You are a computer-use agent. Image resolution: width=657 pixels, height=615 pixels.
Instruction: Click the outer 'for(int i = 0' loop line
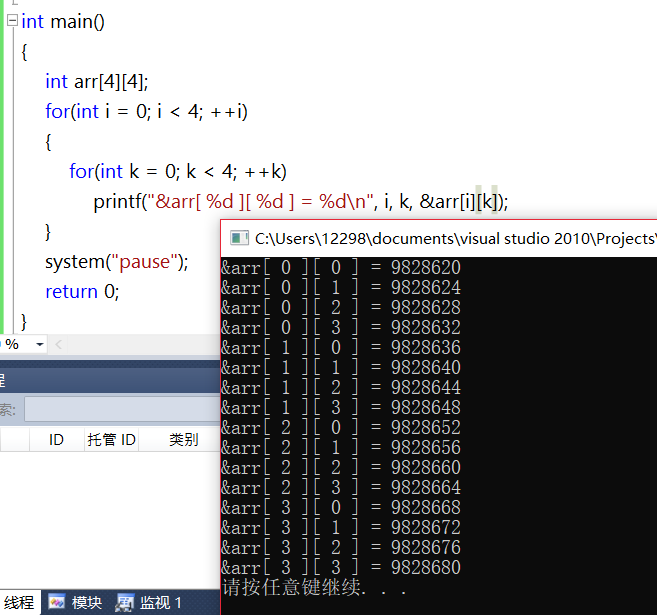147,111
